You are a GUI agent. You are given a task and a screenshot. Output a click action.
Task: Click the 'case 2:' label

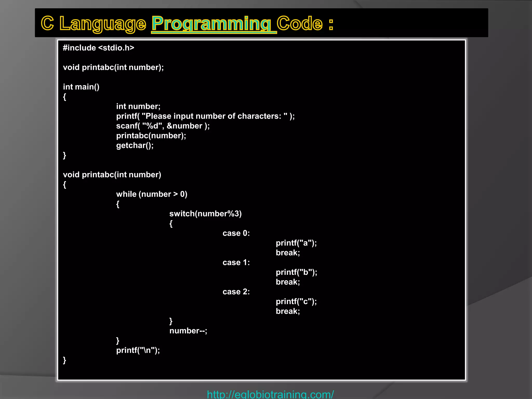236,292
